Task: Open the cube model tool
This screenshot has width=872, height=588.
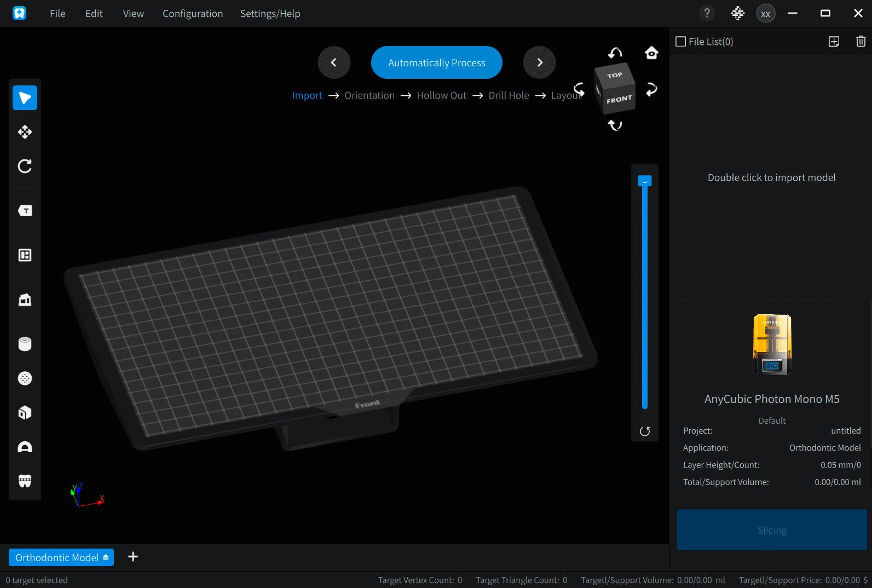Action: pyautogui.click(x=25, y=412)
